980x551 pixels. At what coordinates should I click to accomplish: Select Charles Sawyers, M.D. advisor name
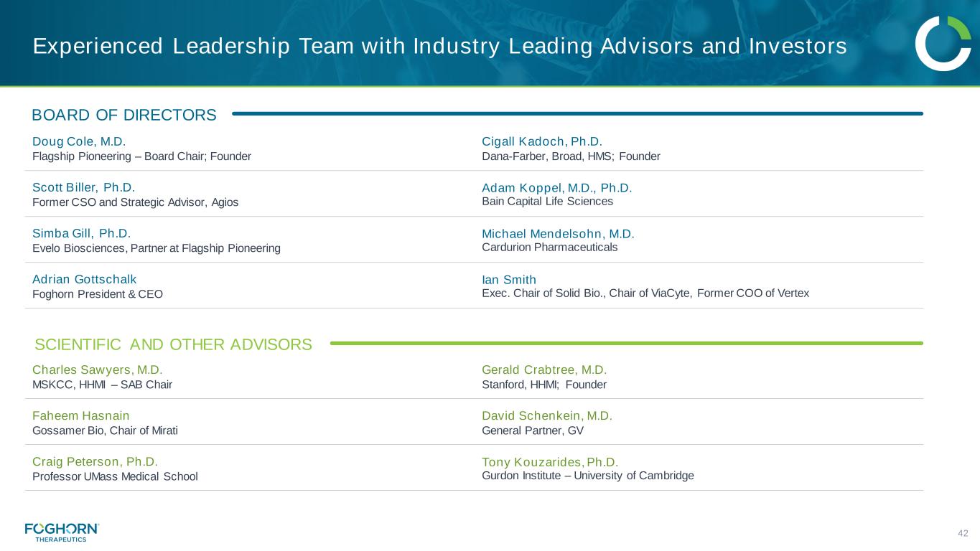[x=97, y=370]
